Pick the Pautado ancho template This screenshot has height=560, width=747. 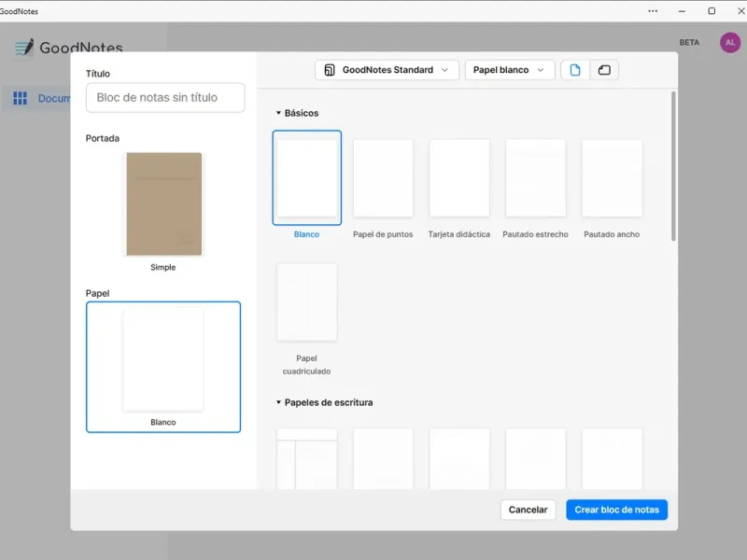point(612,177)
